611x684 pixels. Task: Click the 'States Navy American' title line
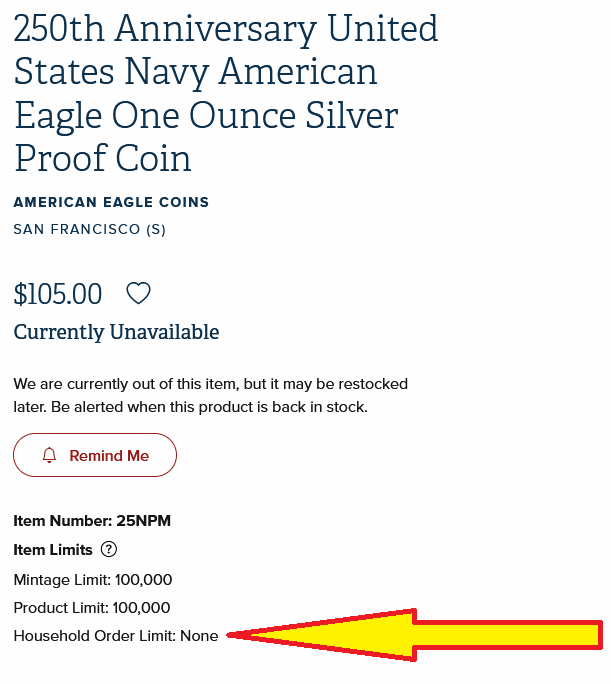pos(195,72)
